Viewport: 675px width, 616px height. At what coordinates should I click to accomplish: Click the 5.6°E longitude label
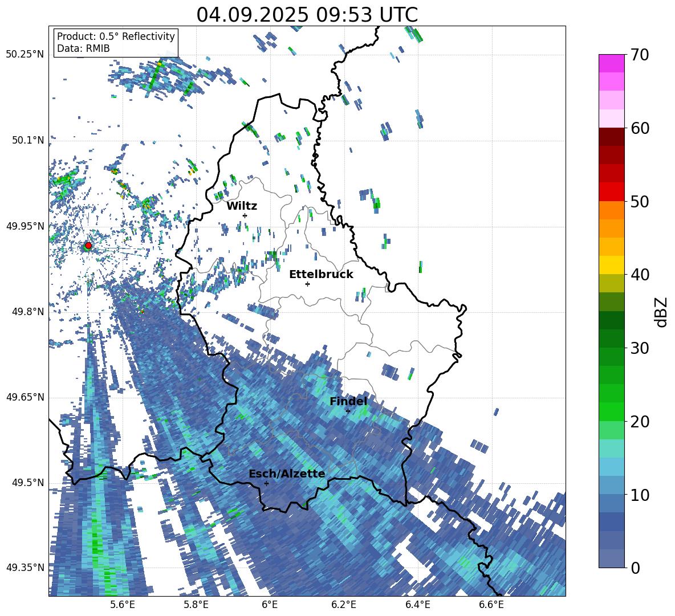point(122,605)
